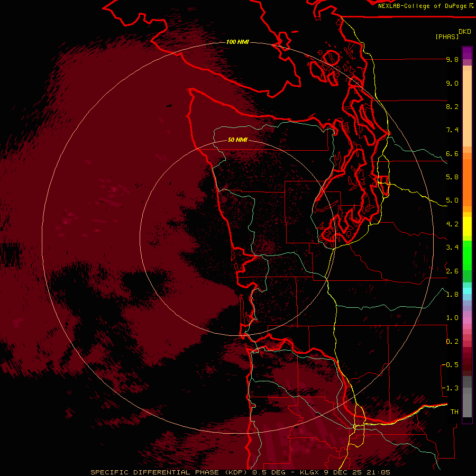Click the 100 NMI range ring label
476x476 pixels.
[x=237, y=42]
